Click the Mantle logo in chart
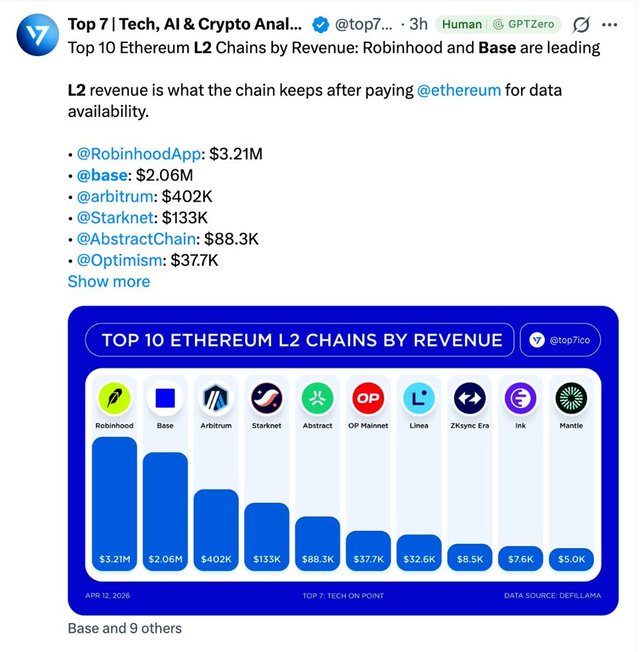Screen dimensions: 644x652 tap(571, 398)
